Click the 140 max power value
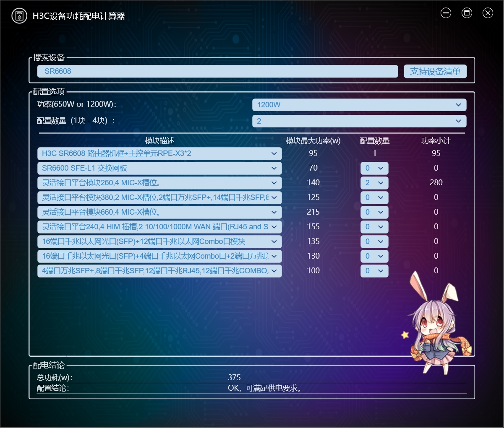The width and height of the screenshot is (504, 428). click(x=313, y=182)
